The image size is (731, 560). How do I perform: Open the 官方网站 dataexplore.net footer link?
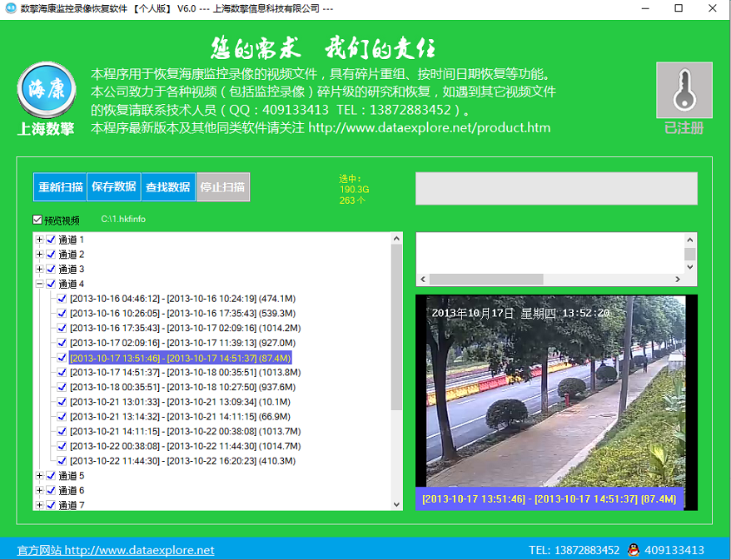pyautogui.click(x=116, y=550)
